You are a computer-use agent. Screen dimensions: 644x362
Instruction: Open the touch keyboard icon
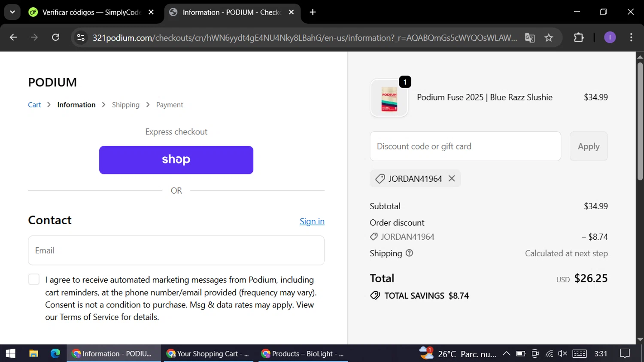tap(579, 353)
